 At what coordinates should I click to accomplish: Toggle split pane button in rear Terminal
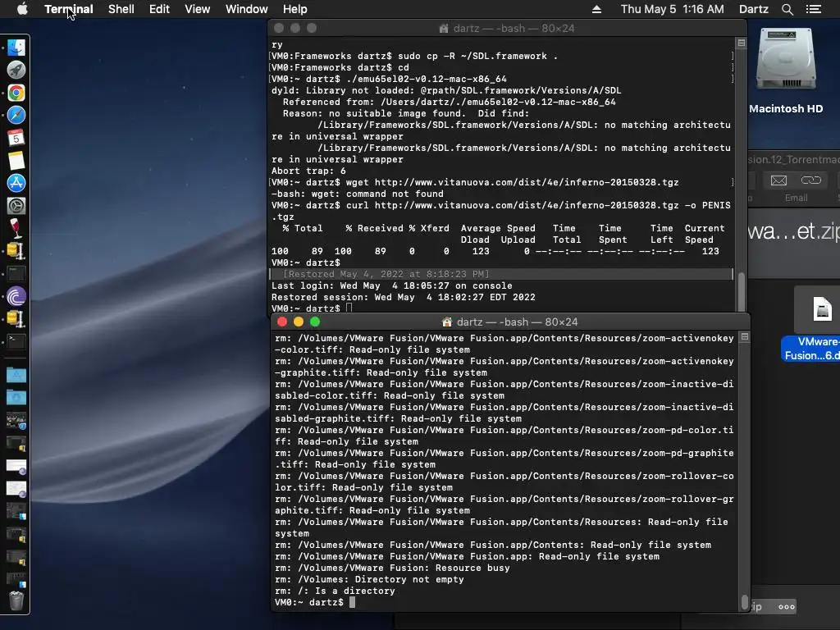(x=742, y=43)
